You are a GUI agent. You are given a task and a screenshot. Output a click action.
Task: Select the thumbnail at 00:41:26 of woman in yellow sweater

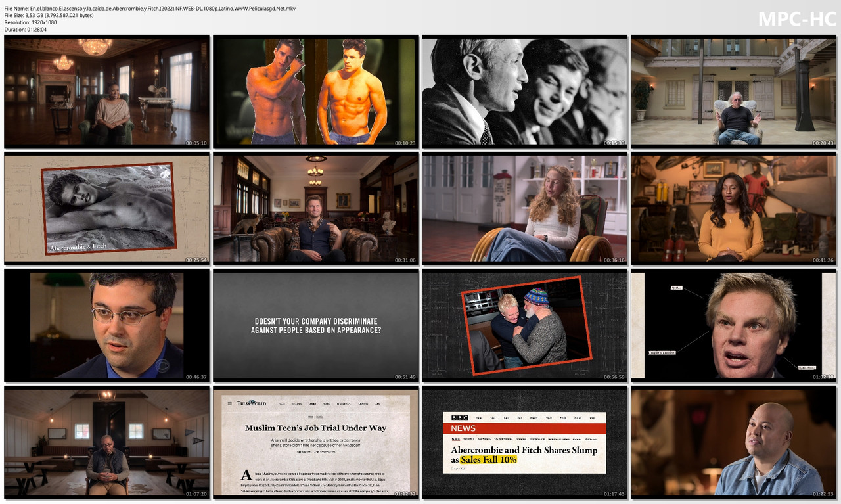(734, 208)
